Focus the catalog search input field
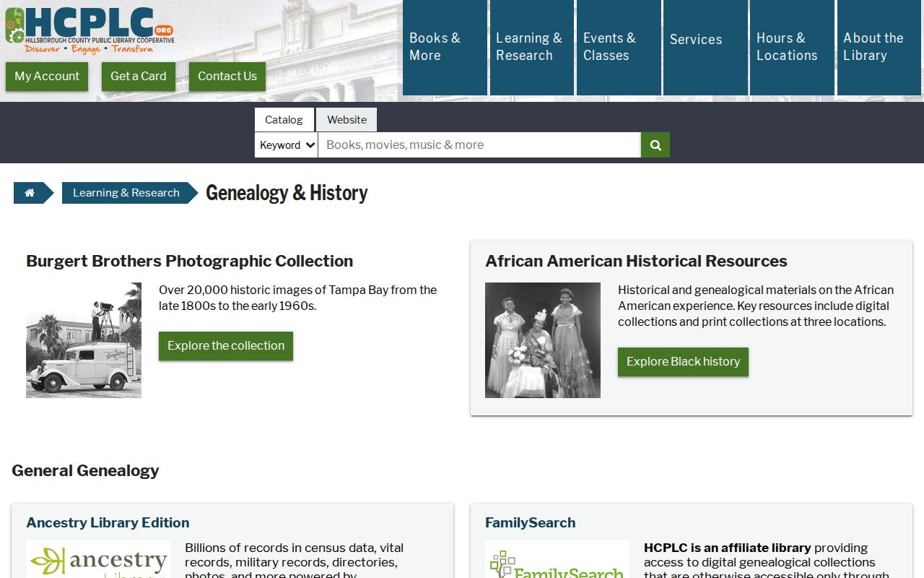The height and width of the screenshot is (578, 924). point(479,144)
